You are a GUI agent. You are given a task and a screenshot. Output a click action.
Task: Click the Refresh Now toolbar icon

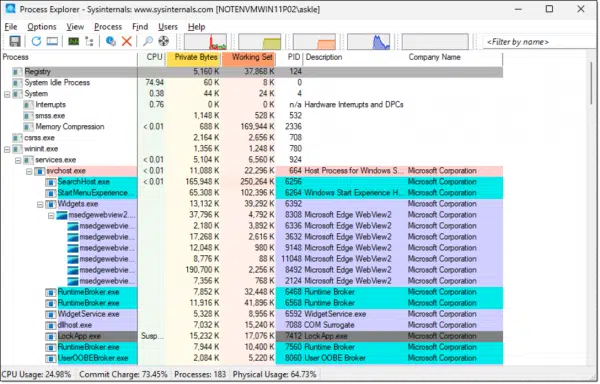click(x=36, y=41)
